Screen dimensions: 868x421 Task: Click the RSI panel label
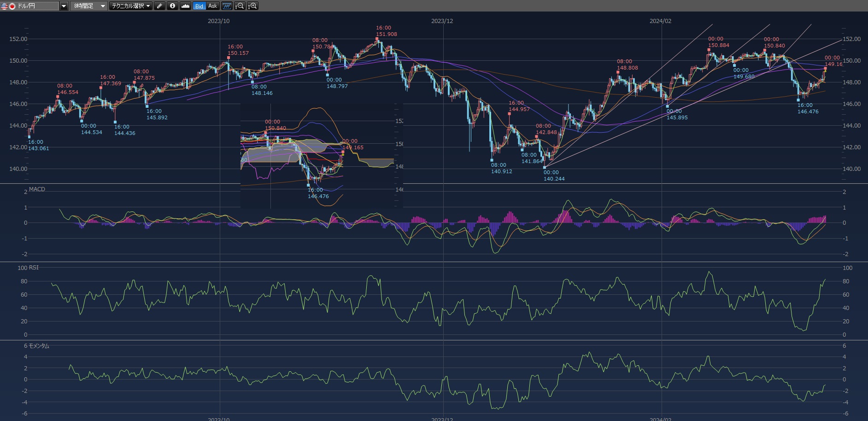coord(34,268)
